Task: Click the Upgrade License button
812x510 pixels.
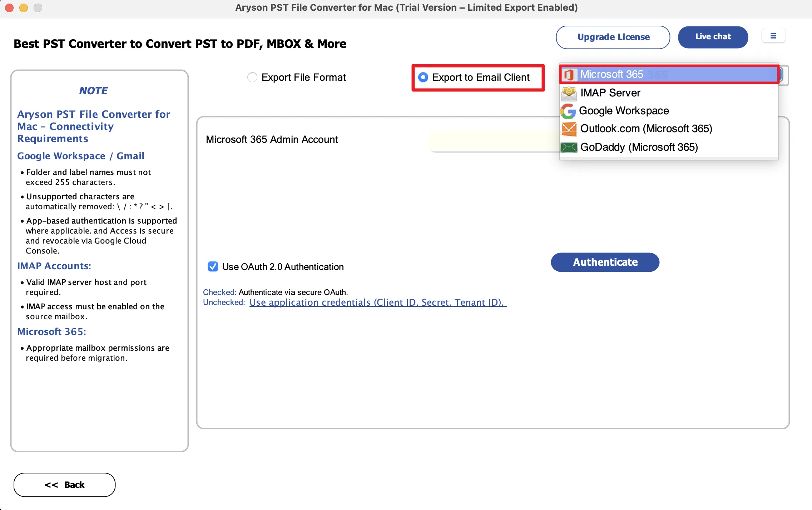Action: (x=613, y=37)
